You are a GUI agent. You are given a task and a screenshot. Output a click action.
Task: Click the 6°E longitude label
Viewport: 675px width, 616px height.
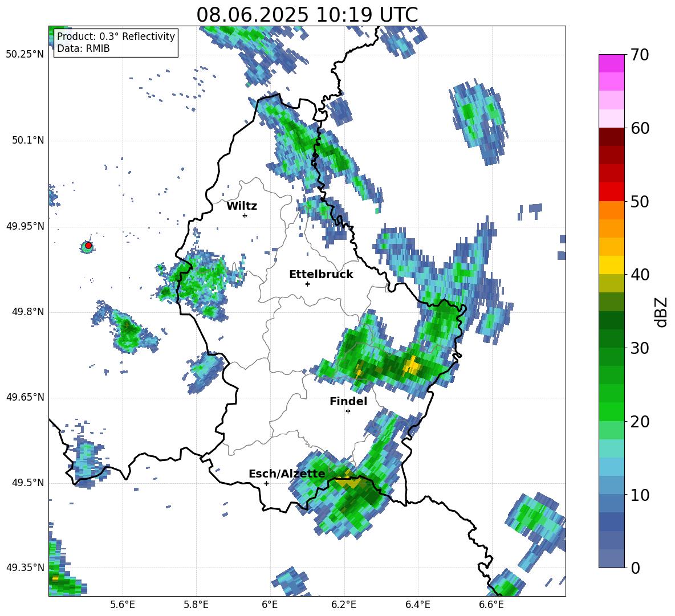pos(270,605)
